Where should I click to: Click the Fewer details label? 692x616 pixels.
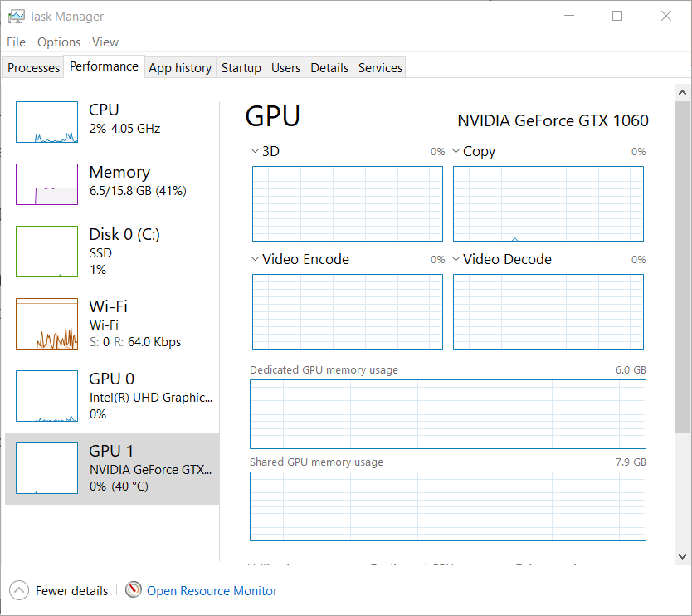(71, 591)
